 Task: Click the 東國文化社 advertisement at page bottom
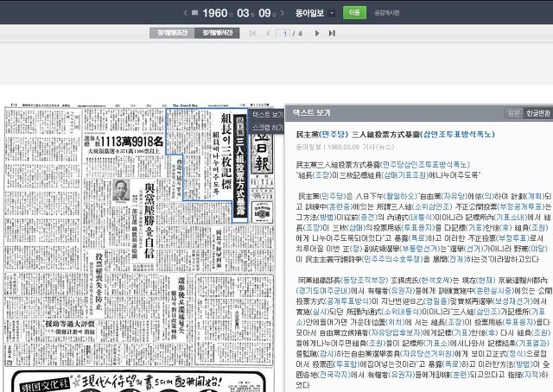[x=138, y=382]
